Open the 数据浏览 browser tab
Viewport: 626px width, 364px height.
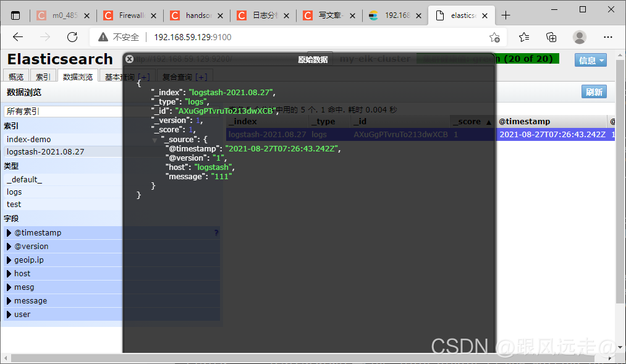tap(78, 77)
